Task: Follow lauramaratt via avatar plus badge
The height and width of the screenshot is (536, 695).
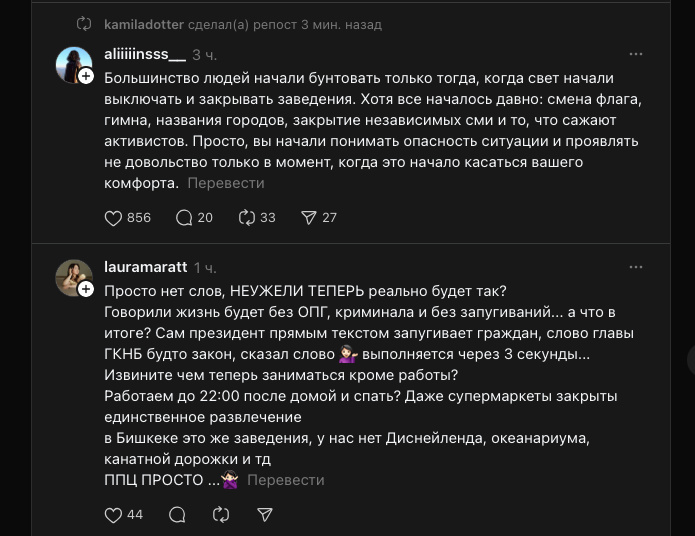Action: click(x=87, y=289)
